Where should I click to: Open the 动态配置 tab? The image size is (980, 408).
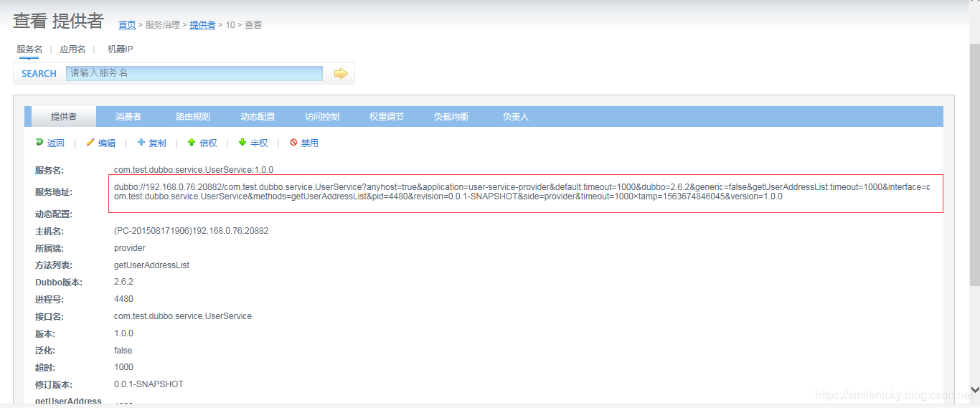tap(258, 117)
